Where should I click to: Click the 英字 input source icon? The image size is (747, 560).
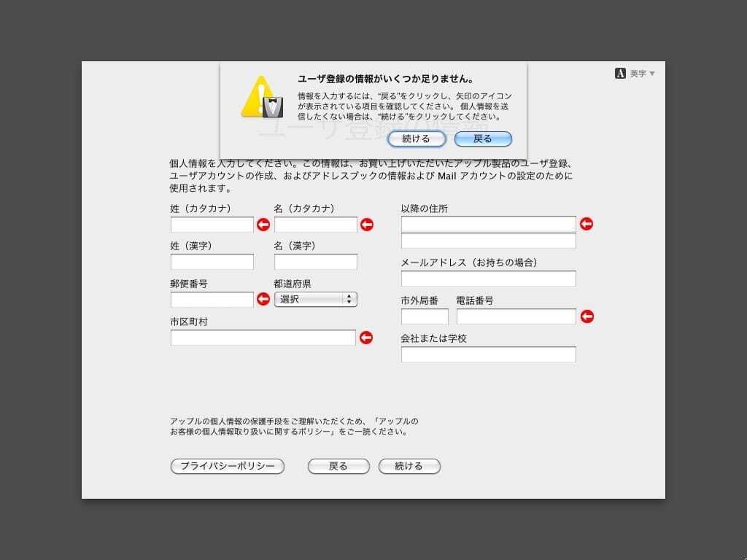click(621, 74)
